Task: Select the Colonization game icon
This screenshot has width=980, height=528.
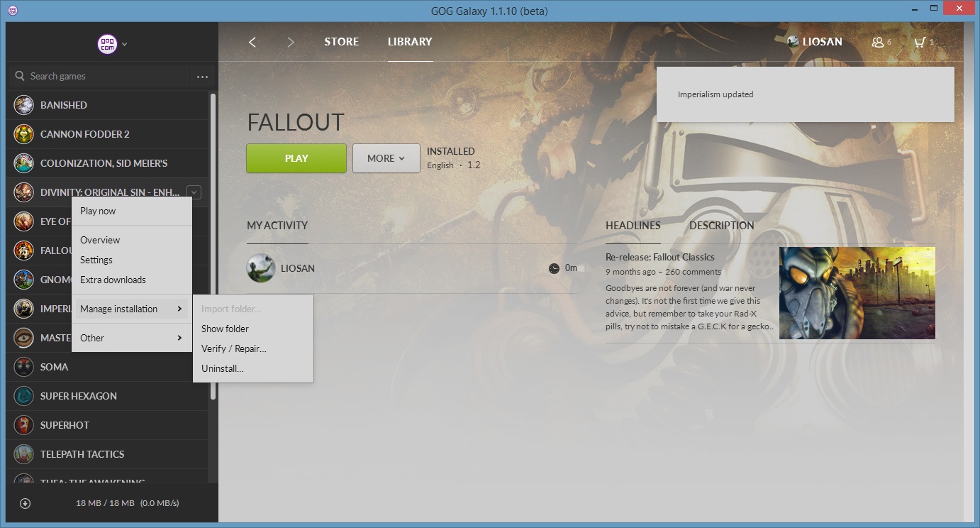Action: [23, 163]
